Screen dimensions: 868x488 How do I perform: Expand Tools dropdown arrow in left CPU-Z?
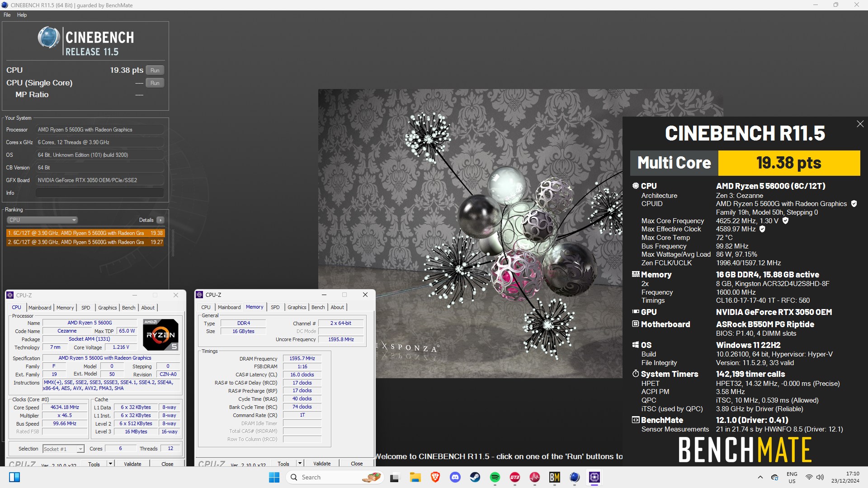pos(110,464)
